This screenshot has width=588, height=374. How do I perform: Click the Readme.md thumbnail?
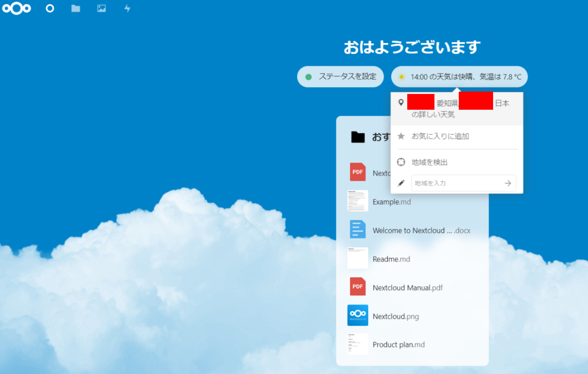coord(358,258)
